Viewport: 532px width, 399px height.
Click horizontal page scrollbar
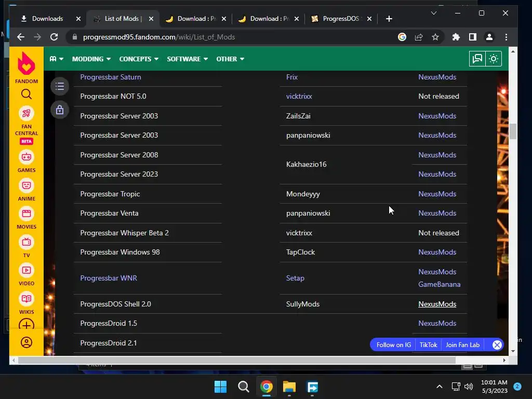(x=237, y=361)
